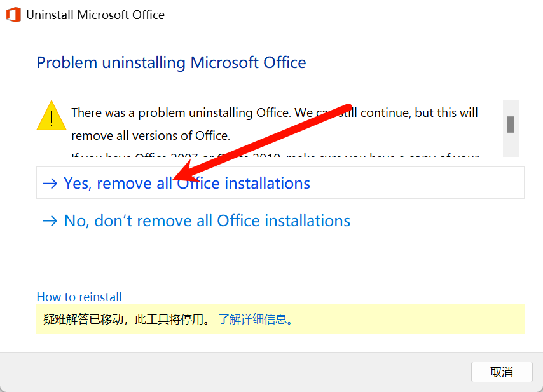Screen dimensions: 543x392
Task: Click the yellow warning triangle icon
Action: point(52,116)
